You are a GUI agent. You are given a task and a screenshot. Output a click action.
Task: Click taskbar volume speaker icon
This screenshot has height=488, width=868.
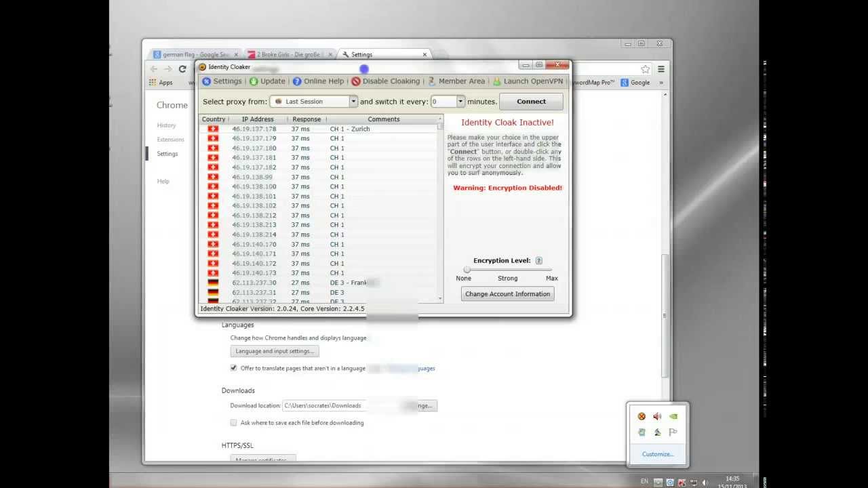click(x=705, y=483)
